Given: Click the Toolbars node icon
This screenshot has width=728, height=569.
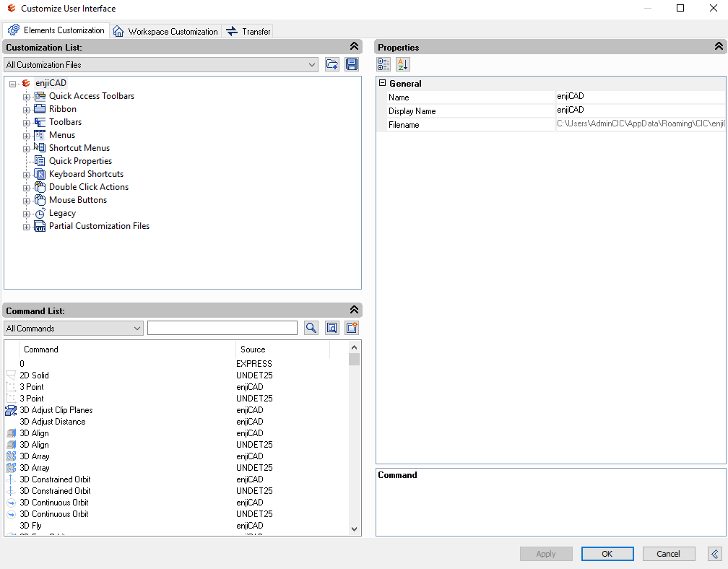Looking at the screenshot, I should pyautogui.click(x=40, y=122).
